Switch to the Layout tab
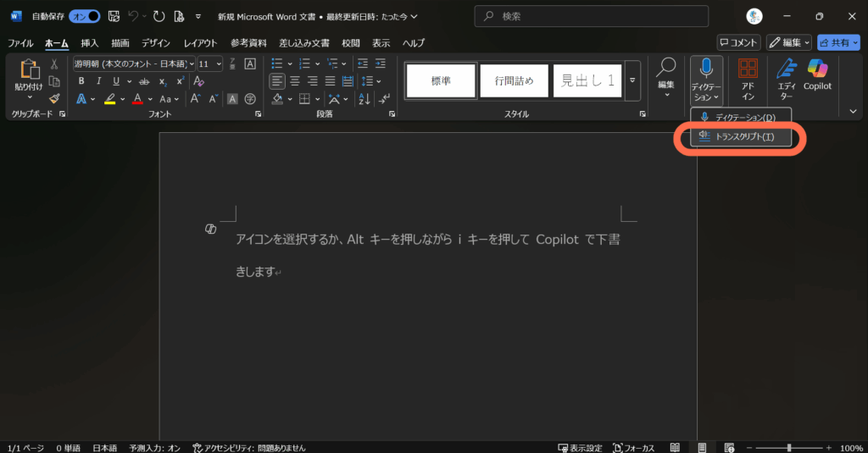This screenshot has width=868, height=453. [x=200, y=43]
